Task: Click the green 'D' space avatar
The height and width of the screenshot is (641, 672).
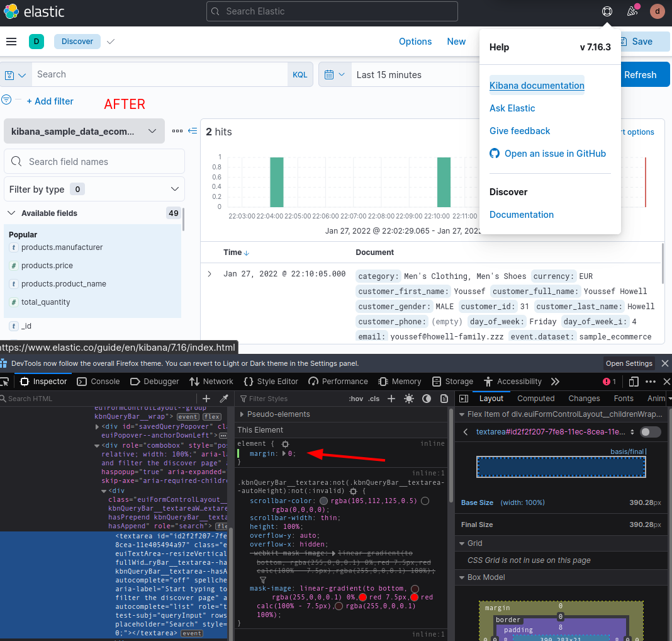Action: coord(36,42)
